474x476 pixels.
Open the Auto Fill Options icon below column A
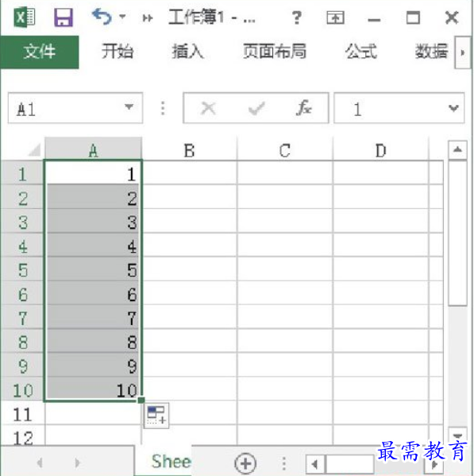156,416
